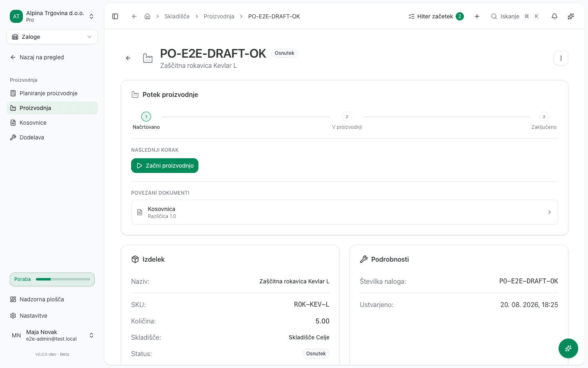Click the Poraba usage progress bar
The height and width of the screenshot is (368, 588).
[x=63, y=279]
